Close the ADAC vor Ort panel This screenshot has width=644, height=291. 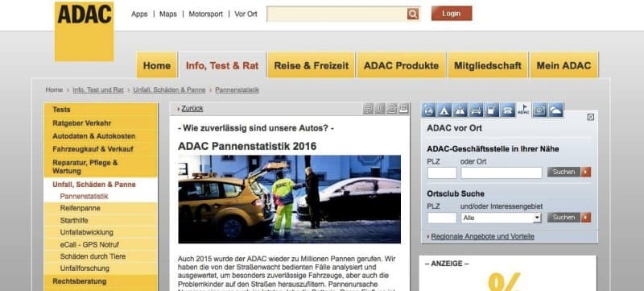pyautogui.click(x=591, y=117)
